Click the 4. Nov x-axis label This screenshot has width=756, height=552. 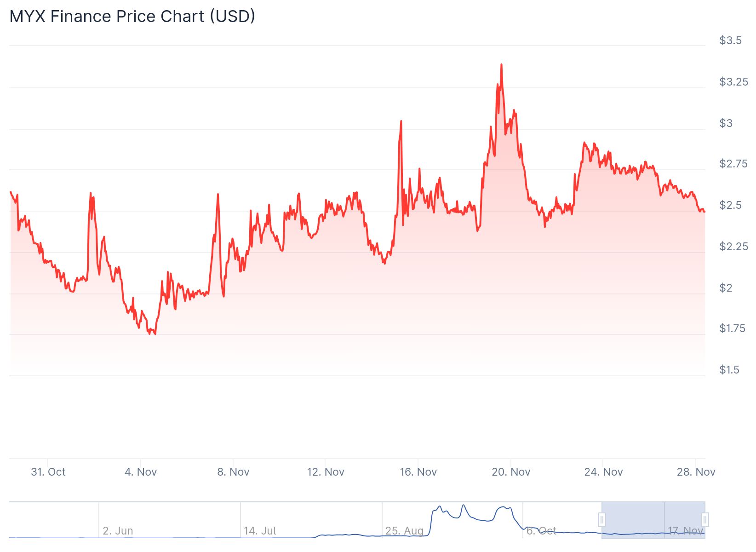[141, 472]
